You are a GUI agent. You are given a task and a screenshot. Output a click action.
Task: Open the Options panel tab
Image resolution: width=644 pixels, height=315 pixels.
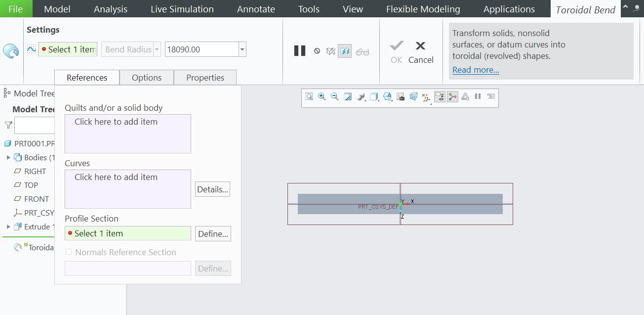tap(147, 78)
